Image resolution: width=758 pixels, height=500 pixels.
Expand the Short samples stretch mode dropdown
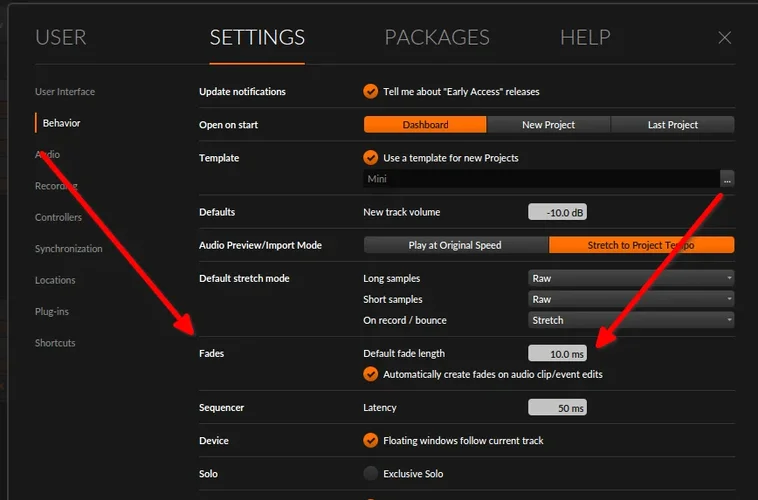(x=631, y=299)
